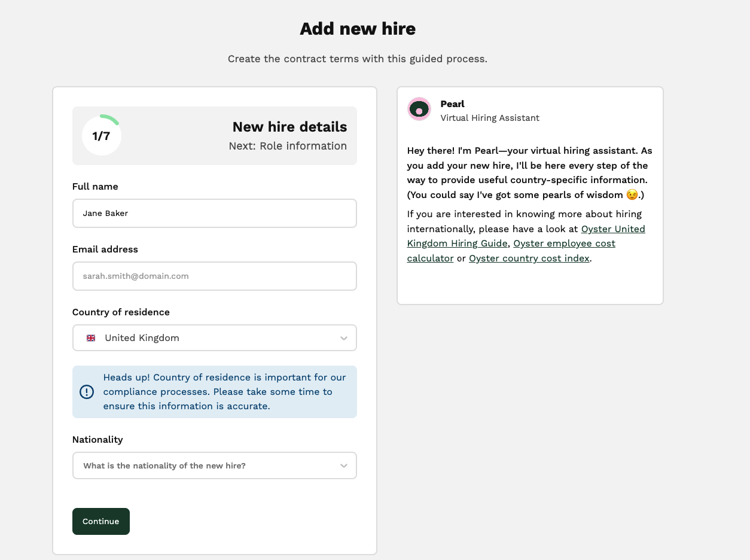The width and height of the screenshot is (750, 560).
Task: Expand the Country of residence chevron
Action: tap(344, 338)
